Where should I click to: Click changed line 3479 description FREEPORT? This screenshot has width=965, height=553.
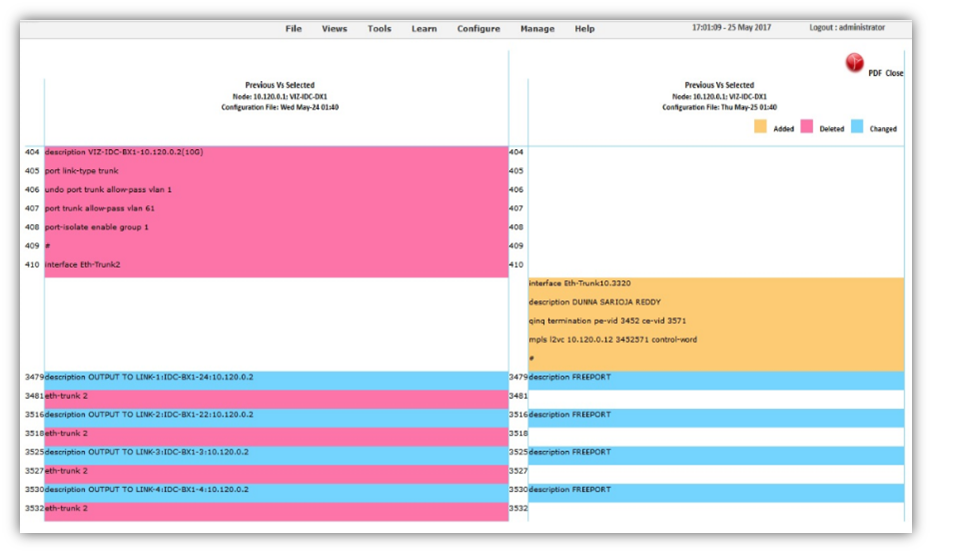(x=570, y=377)
